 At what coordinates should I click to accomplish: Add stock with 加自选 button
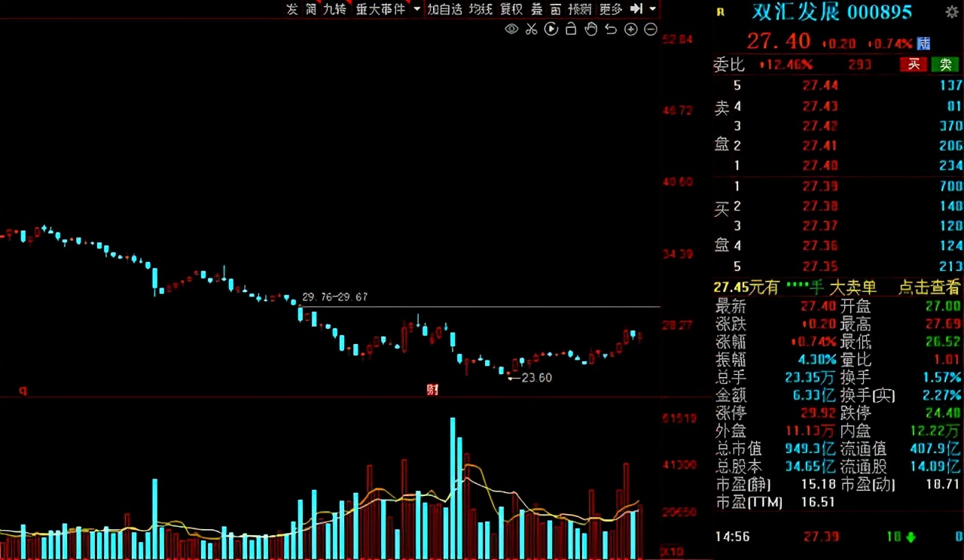(445, 9)
